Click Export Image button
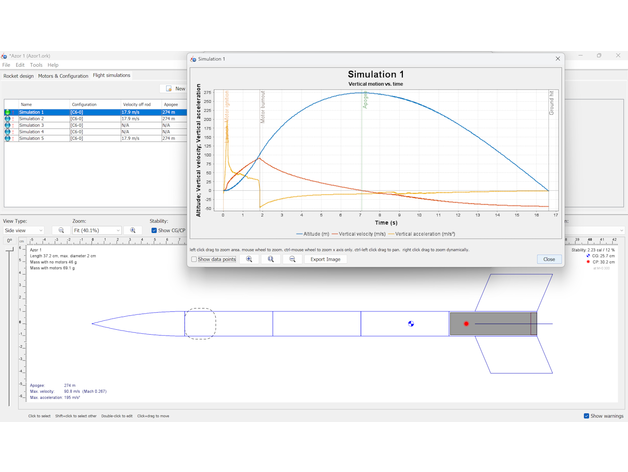 325,259
